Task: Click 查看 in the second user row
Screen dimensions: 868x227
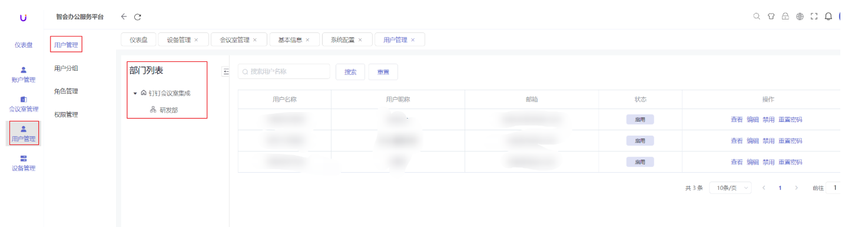Action: click(737, 141)
